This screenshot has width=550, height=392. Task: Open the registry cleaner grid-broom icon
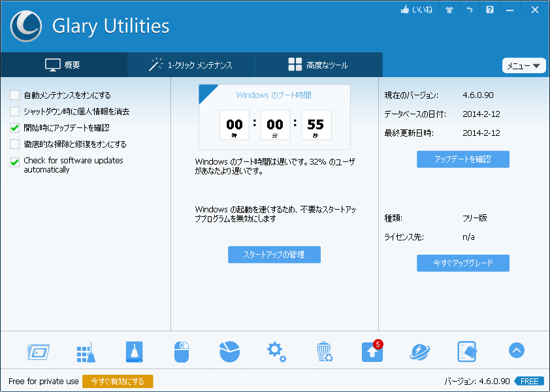[86, 352]
